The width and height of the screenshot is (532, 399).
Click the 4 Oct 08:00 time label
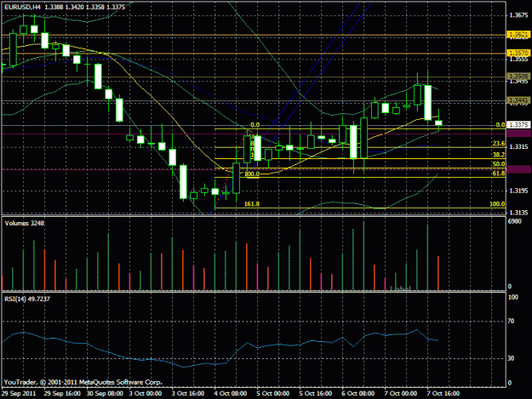click(x=231, y=394)
